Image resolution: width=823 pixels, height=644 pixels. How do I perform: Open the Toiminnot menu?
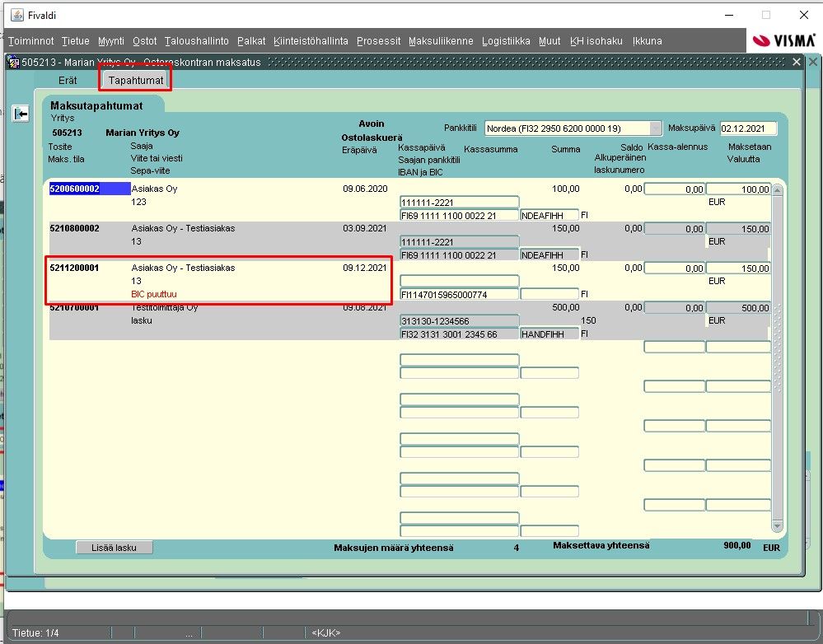31,41
